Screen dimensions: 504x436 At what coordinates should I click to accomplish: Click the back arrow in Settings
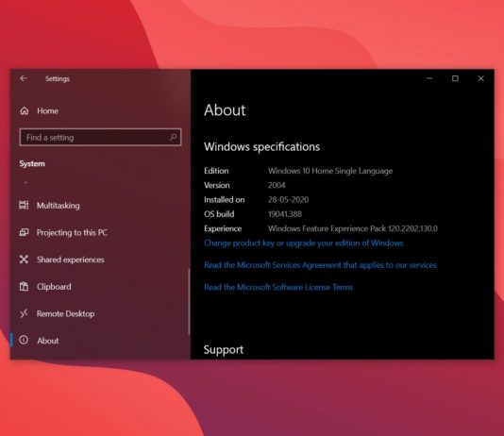[x=24, y=78]
